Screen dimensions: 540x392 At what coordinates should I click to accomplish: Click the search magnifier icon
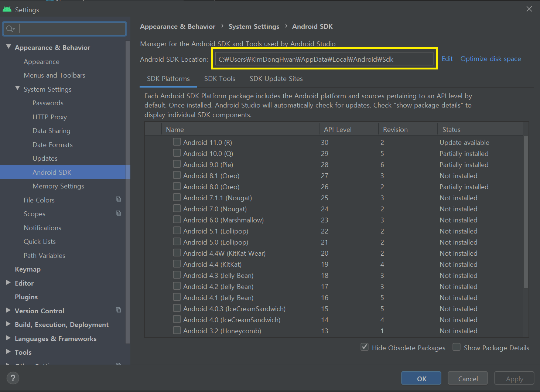(10, 29)
